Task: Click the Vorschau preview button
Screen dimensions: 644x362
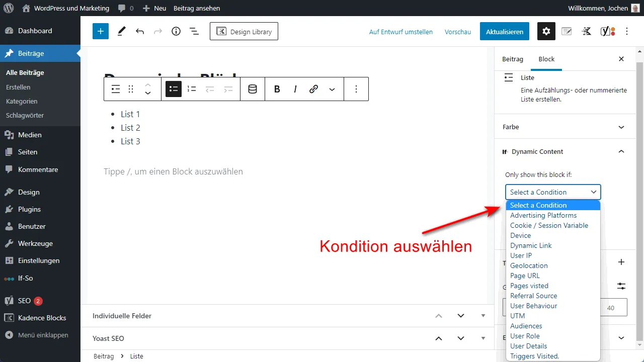Action: [x=458, y=32]
